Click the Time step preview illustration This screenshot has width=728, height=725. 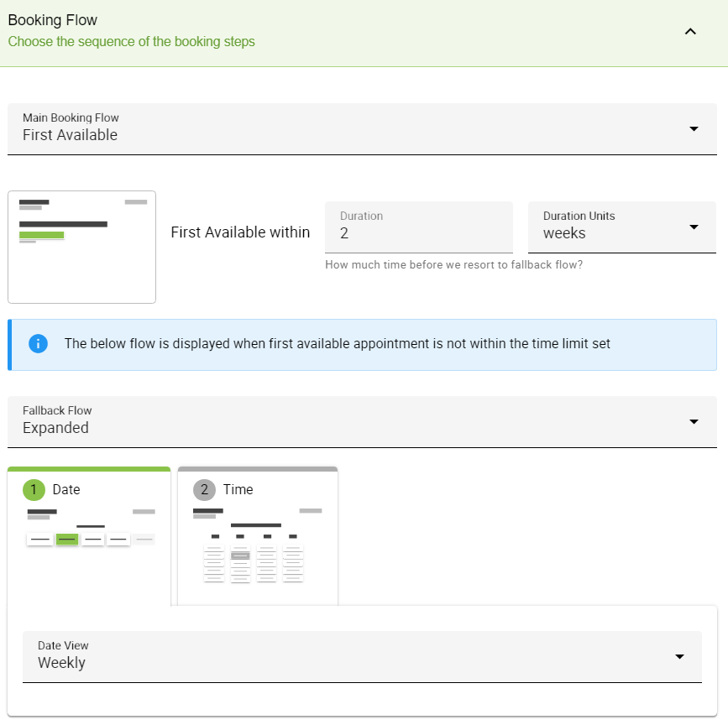(x=258, y=545)
